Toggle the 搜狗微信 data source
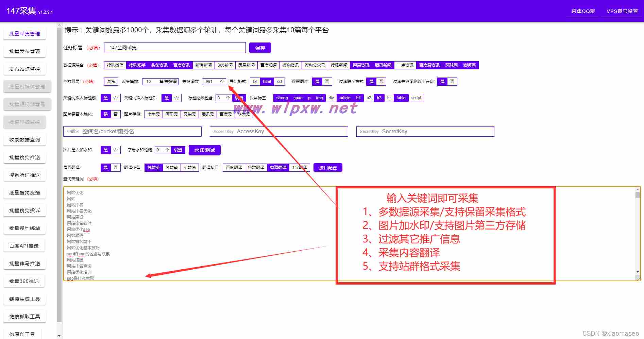This screenshot has width=644, height=339. [x=115, y=65]
